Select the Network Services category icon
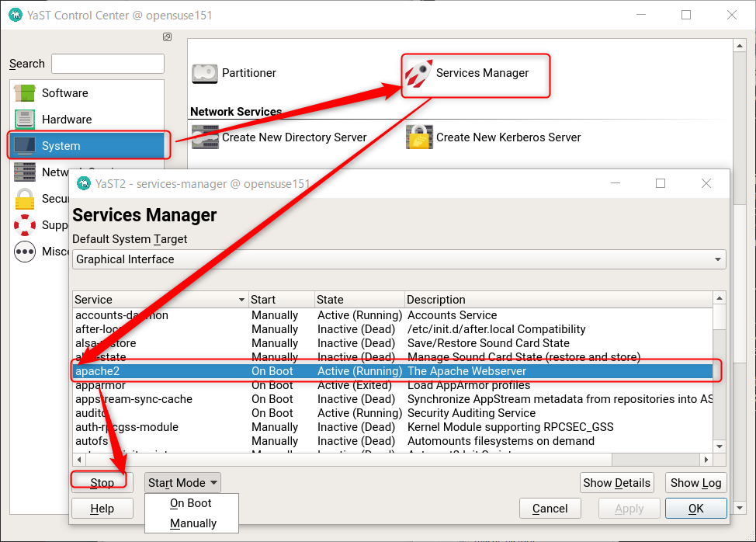This screenshot has width=756, height=542. coord(25,172)
